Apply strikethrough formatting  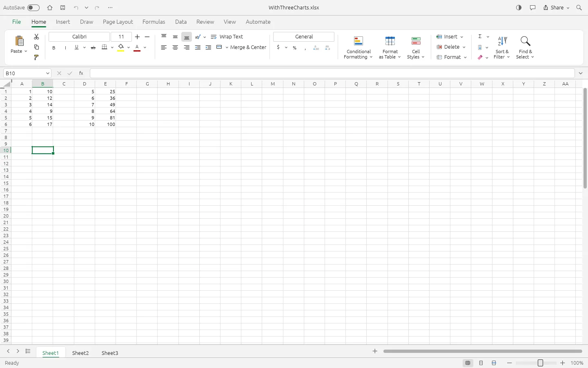coord(93,47)
